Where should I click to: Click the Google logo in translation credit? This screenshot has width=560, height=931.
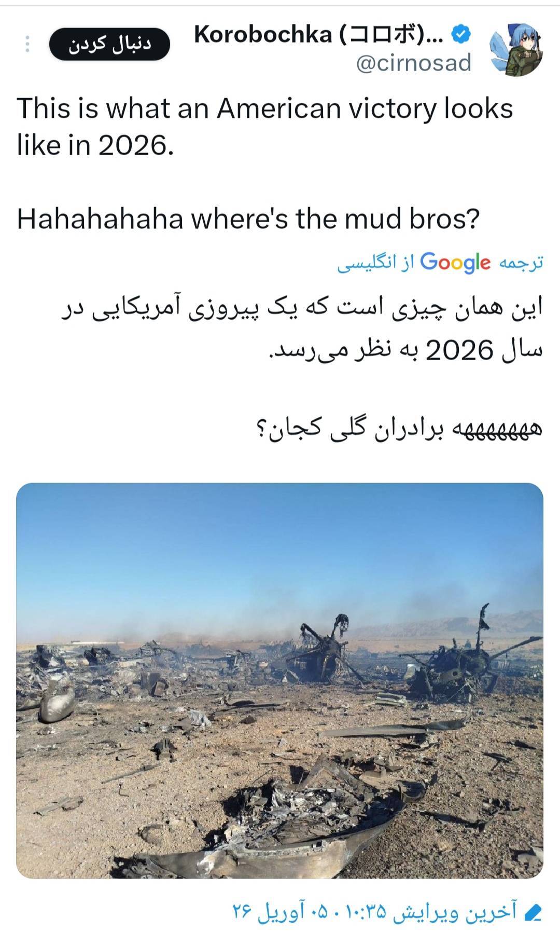tap(455, 263)
